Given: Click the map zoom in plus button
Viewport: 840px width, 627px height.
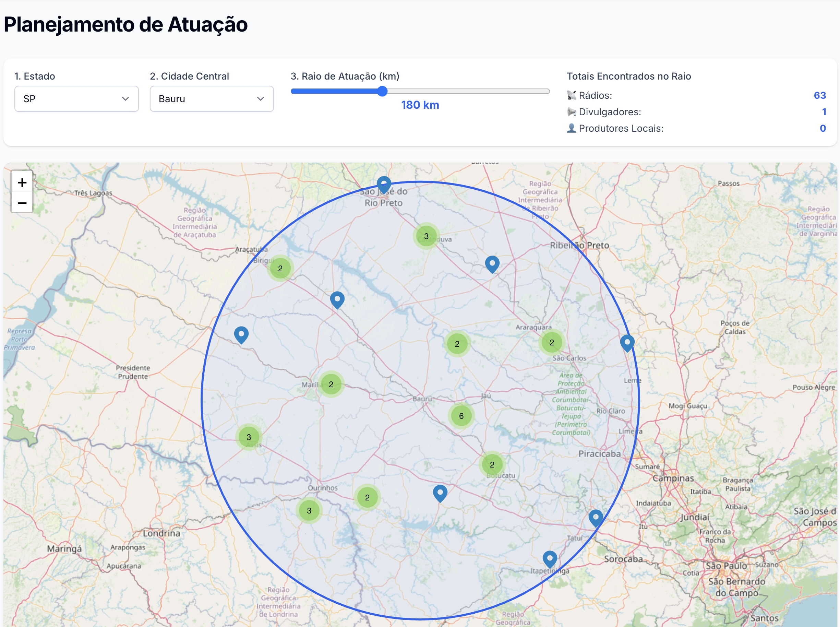Looking at the screenshot, I should (x=22, y=182).
